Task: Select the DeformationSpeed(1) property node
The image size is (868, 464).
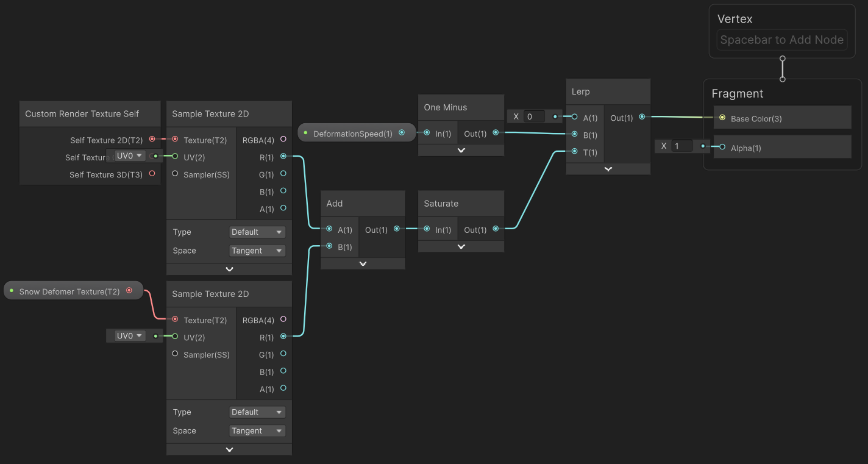Action: click(x=352, y=134)
